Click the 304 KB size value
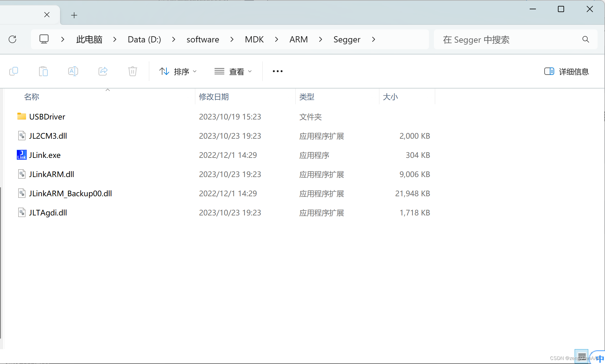Screen dimensions: 605x364 [418, 155]
